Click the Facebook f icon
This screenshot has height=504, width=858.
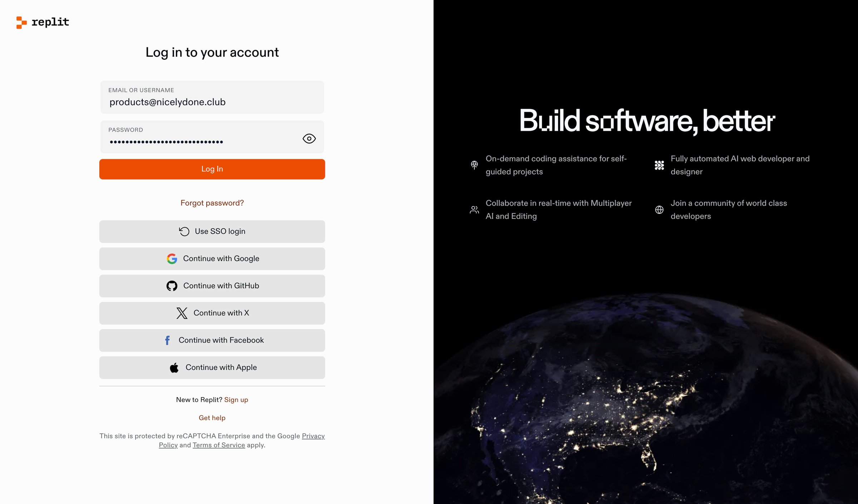coord(167,340)
